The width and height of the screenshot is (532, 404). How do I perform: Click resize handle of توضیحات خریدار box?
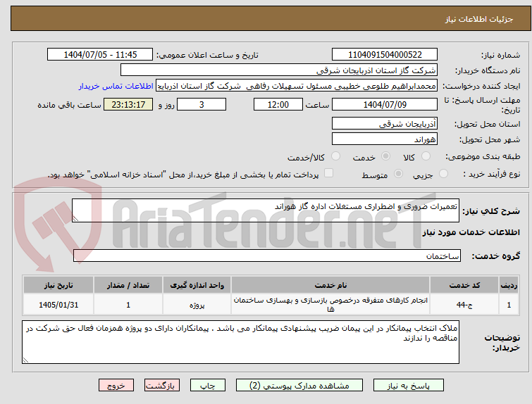(x=25, y=360)
